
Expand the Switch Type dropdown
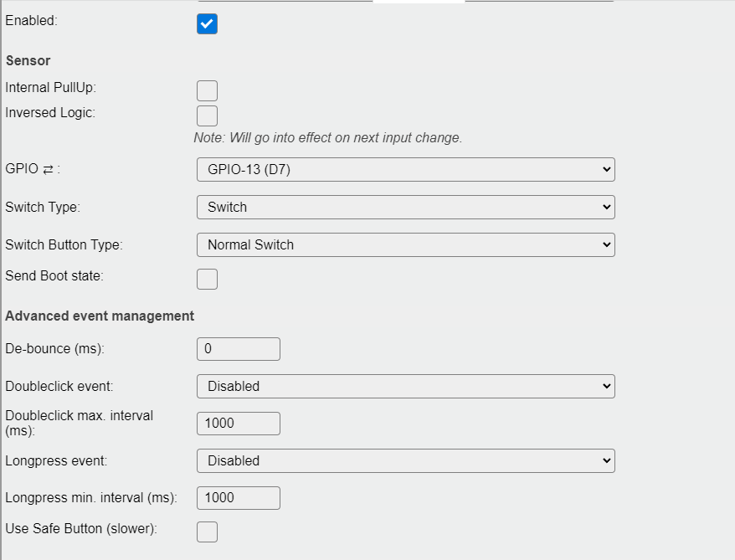[405, 207]
